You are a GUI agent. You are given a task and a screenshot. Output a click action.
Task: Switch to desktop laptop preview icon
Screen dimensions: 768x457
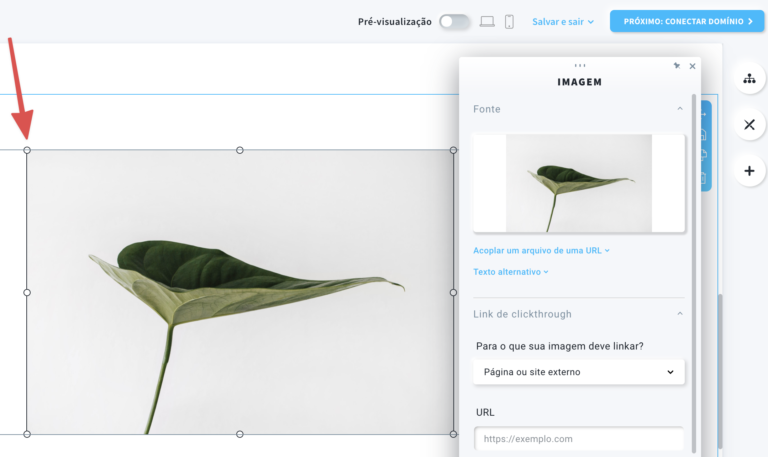coord(487,21)
